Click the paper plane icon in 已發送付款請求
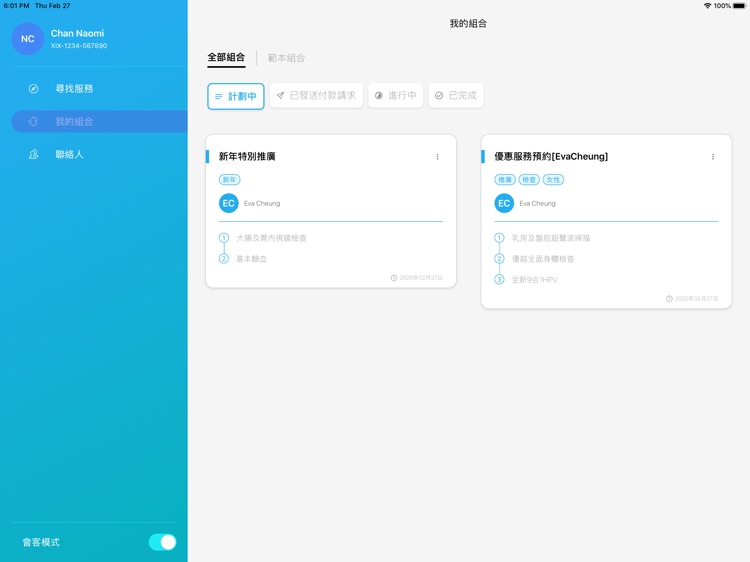The width and height of the screenshot is (750, 562). pyautogui.click(x=280, y=96)
